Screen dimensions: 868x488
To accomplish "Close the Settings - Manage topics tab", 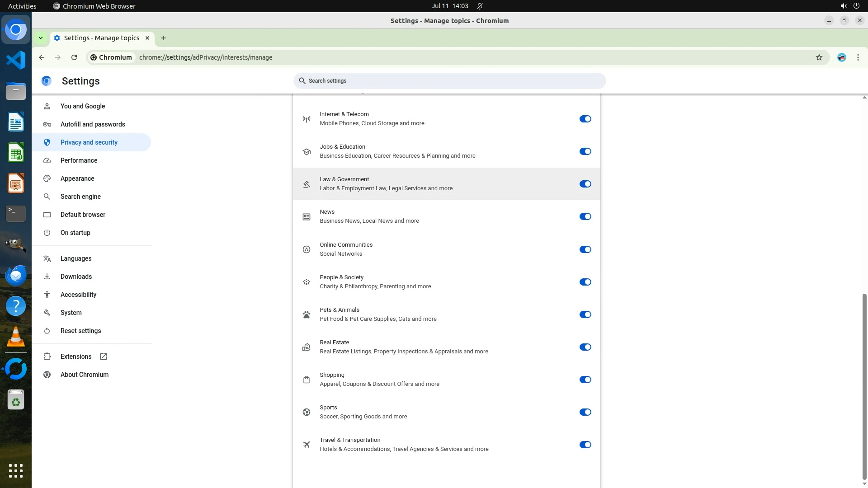I will (147, 38).
